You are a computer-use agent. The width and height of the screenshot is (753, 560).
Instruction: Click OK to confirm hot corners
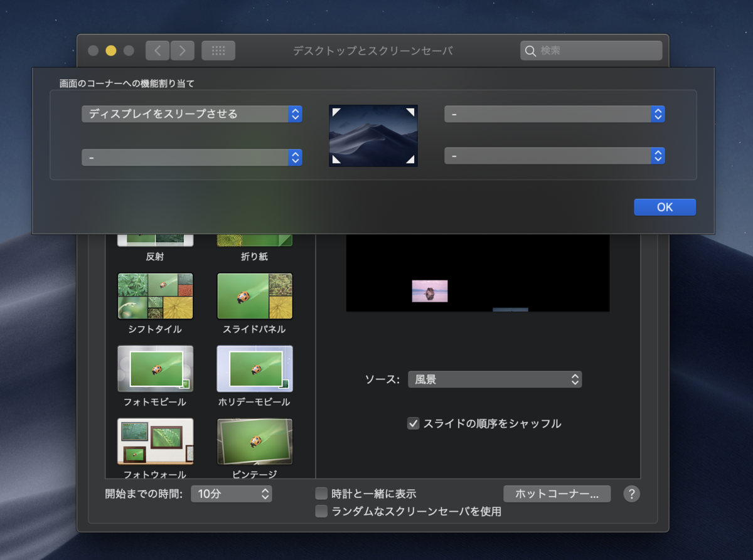coord(665,208)
